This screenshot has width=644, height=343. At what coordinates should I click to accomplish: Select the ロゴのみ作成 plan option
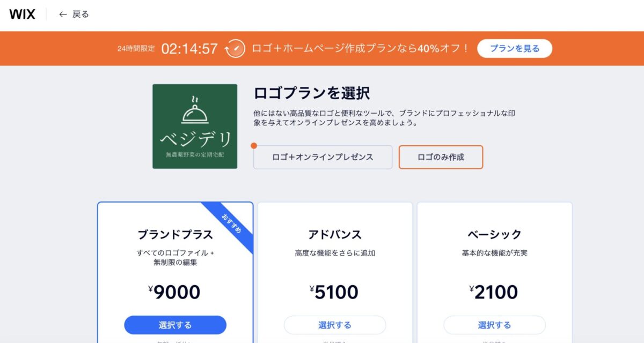[441, 157]
